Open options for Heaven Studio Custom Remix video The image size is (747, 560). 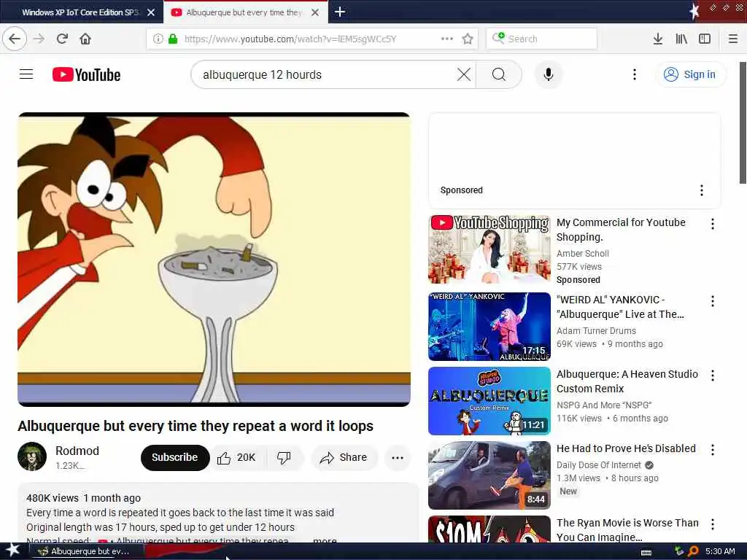(712, 376)
